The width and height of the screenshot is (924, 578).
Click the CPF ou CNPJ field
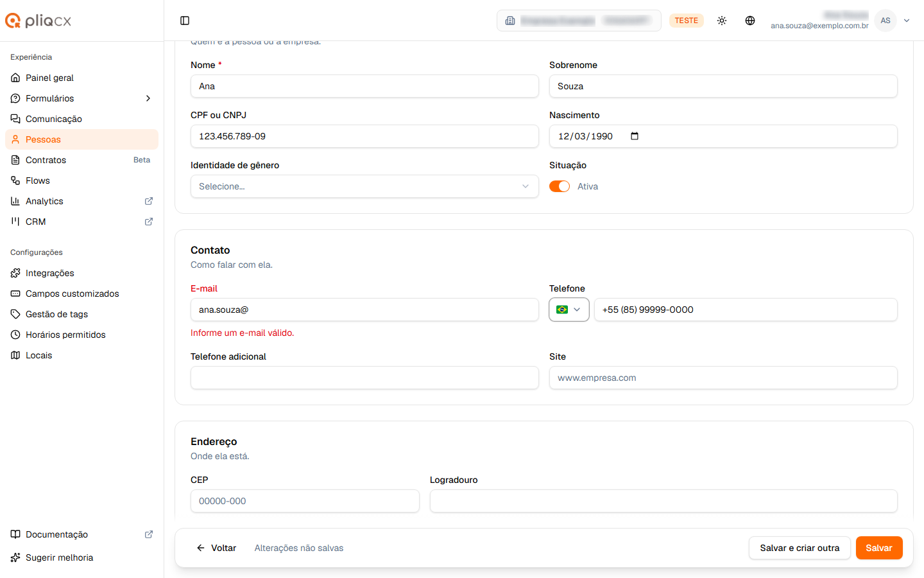tap(364, 136)
